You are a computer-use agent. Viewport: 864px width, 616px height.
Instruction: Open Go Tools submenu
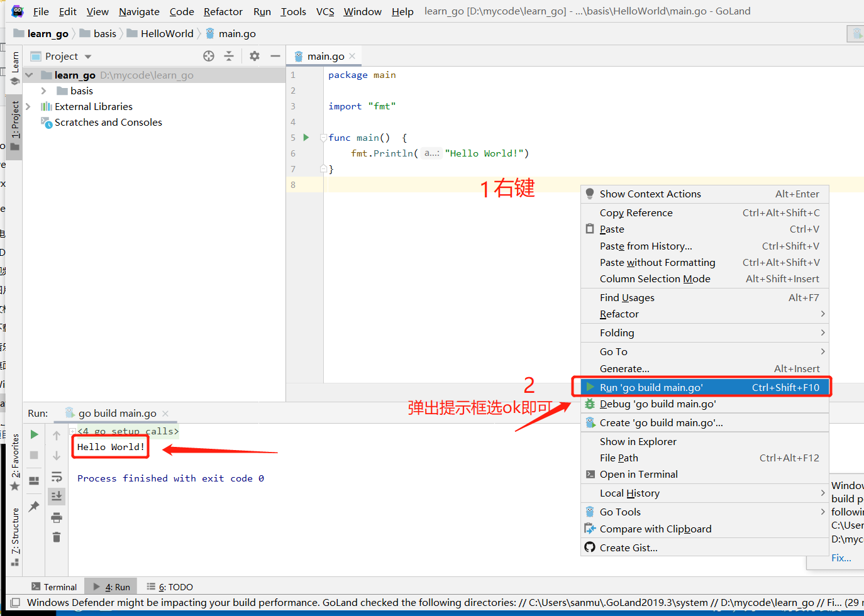tap(704, 512)
